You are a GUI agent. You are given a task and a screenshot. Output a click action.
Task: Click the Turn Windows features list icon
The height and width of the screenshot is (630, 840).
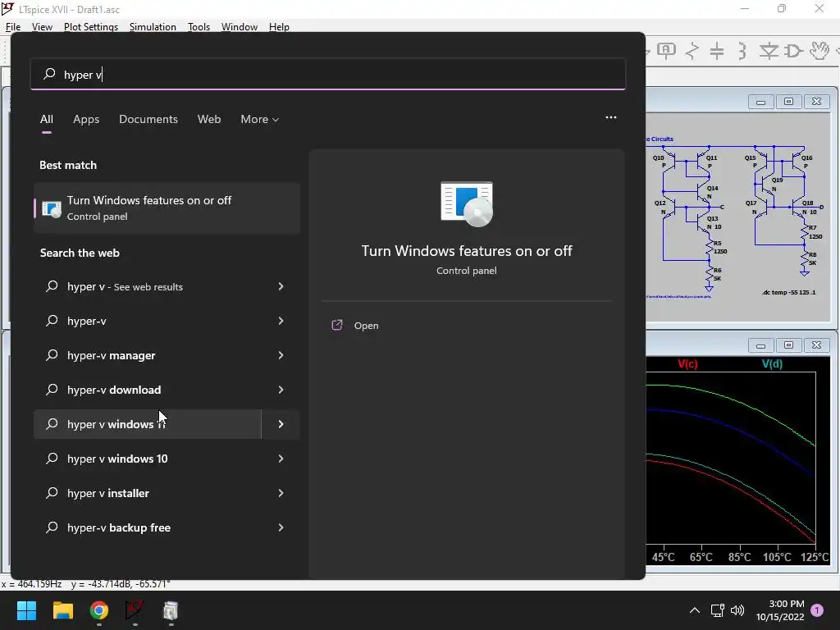click(x=52, y=208)
